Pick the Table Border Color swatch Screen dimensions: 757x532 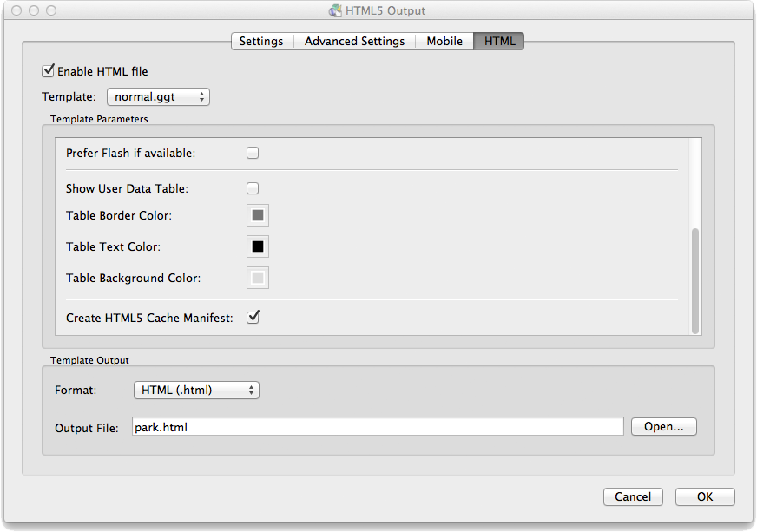[258, 215]
